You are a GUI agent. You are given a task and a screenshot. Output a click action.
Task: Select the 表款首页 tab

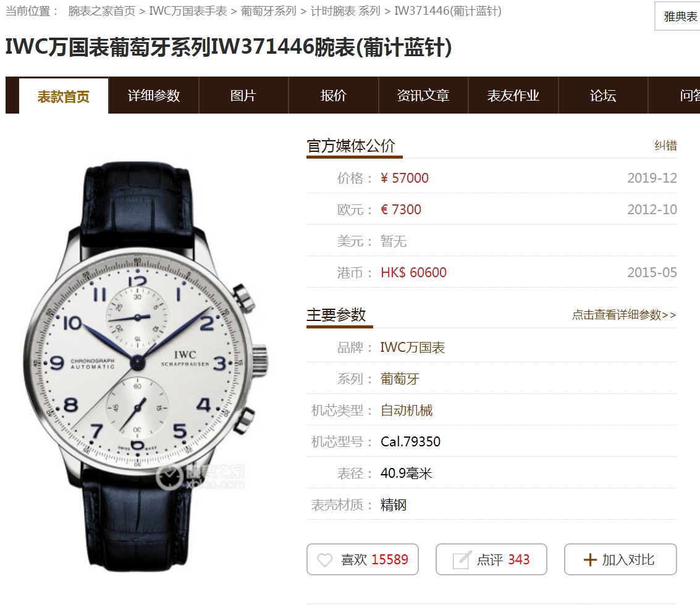tap(64, 96)
